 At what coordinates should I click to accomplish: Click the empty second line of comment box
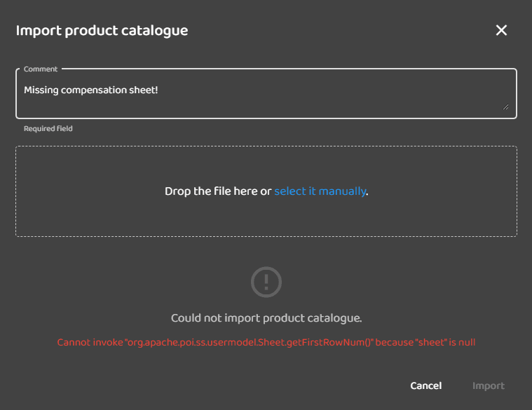coord(210,105)
